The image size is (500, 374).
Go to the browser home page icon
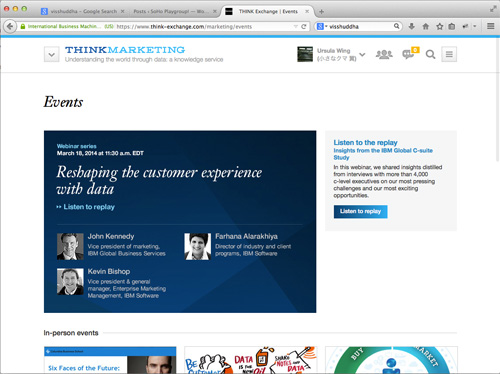coord(426,26)
